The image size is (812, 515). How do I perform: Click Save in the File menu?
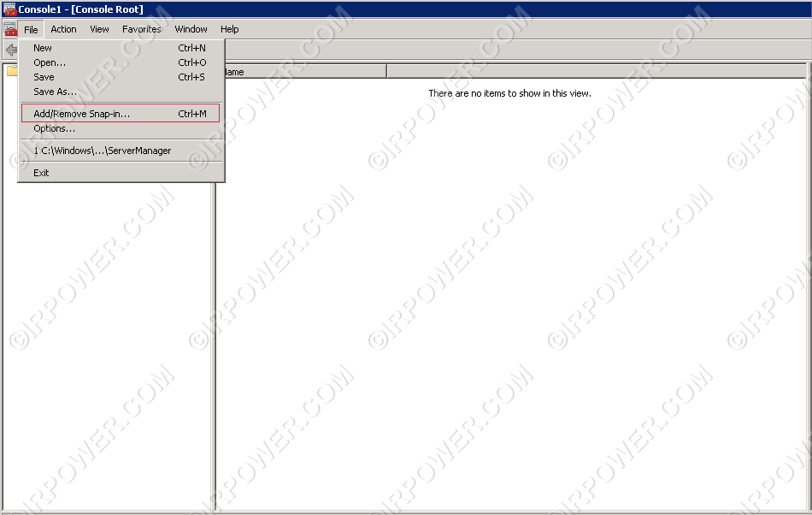pos(44,77)
